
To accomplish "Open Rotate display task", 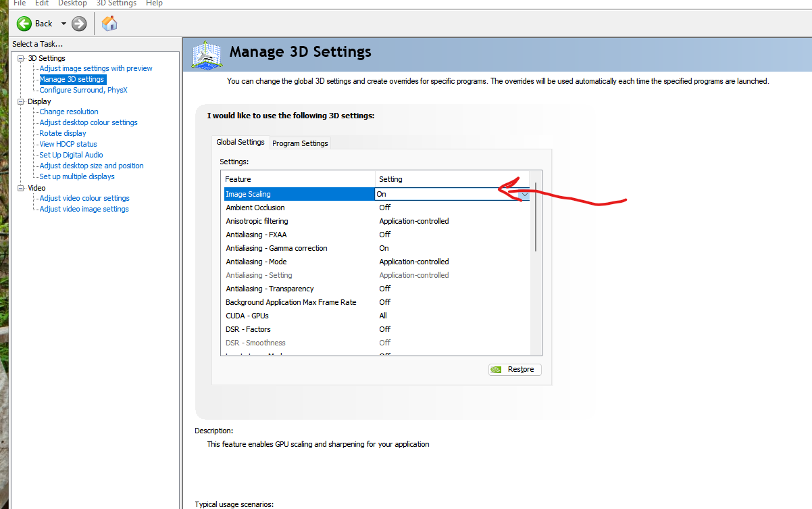I will (63, 133).
